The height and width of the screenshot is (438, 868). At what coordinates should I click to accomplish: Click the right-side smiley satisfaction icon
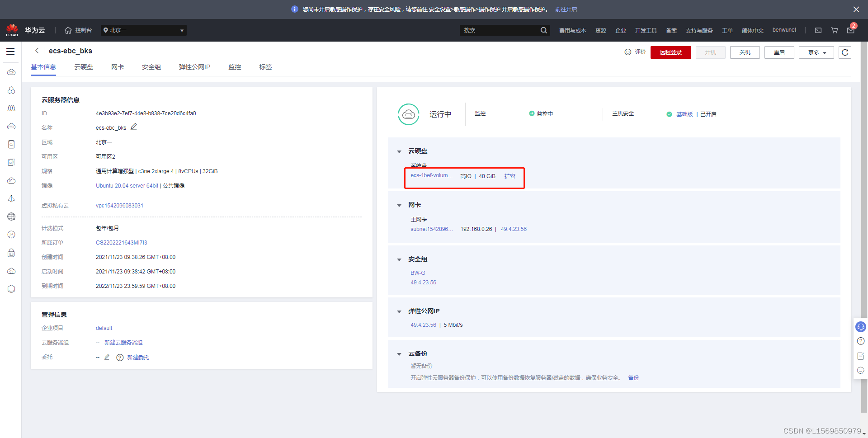(x=861, y=371)
